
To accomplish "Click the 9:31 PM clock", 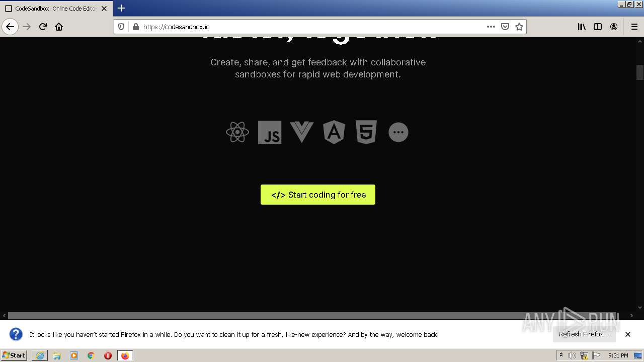I will pos(618,355).
